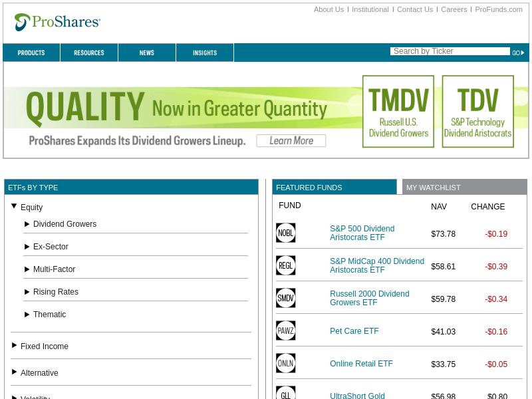
Task: Open the Pet Care ETF link
Action: coord(354,331)
